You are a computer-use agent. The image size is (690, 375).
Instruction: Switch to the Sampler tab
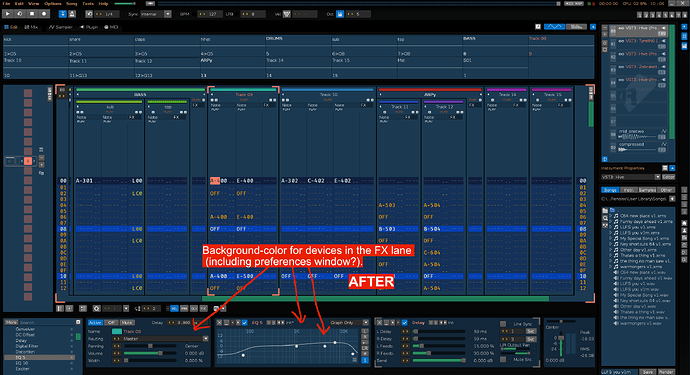(61, 27)
